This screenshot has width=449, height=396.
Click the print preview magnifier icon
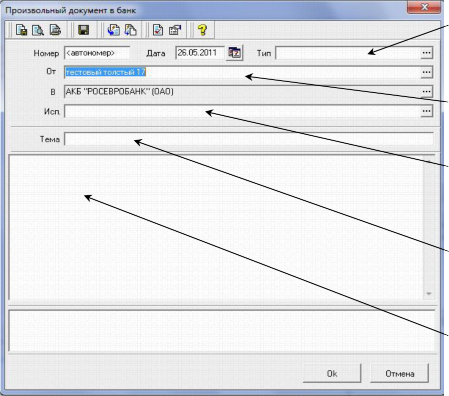tap(38, 30)
